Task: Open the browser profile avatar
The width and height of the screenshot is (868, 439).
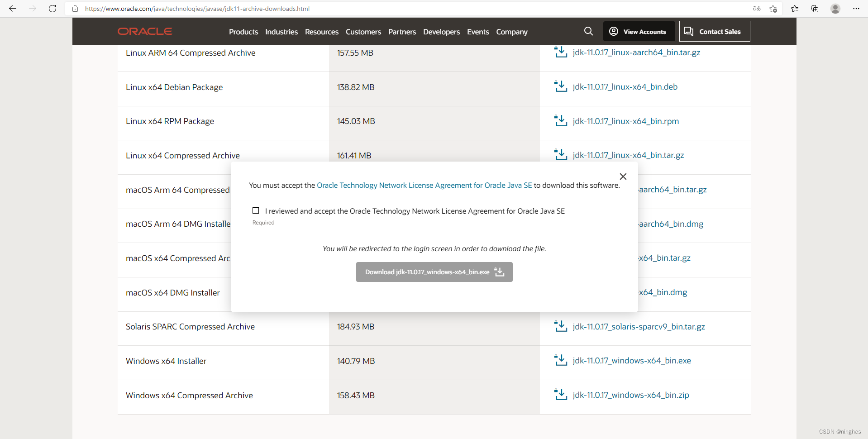Action: coord(835,9)
